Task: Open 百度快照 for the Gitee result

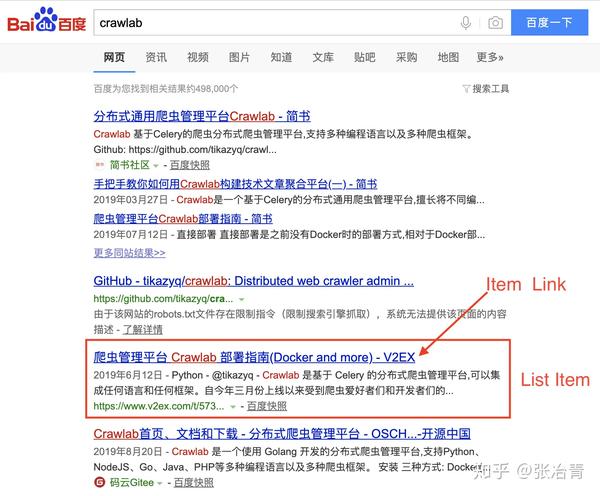Action: point(194,483)
